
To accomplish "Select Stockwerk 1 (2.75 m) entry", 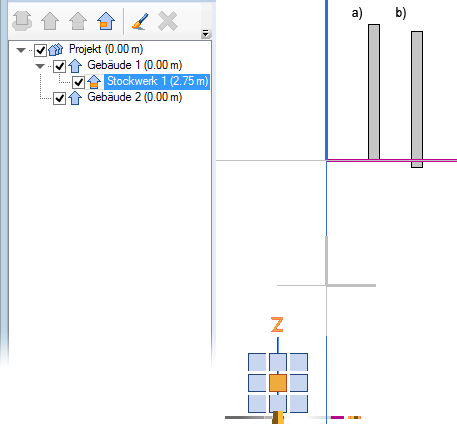I will click(157, 81).
